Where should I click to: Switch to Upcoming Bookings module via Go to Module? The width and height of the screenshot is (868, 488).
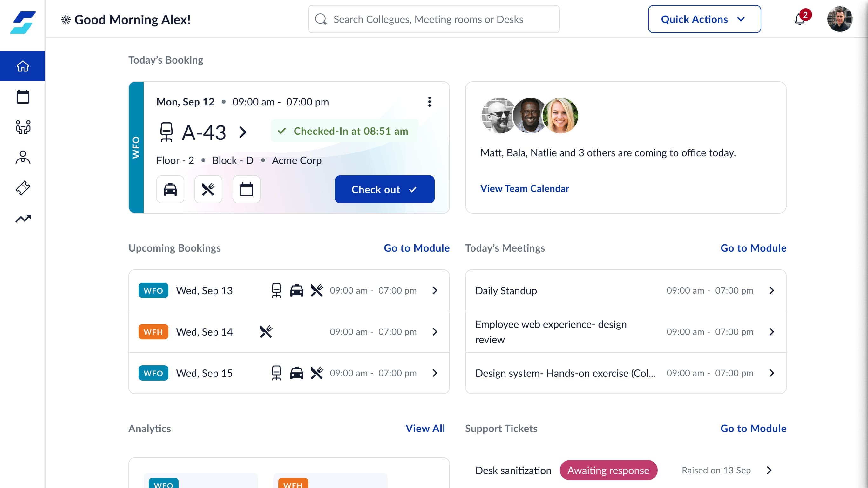(417, 248)
